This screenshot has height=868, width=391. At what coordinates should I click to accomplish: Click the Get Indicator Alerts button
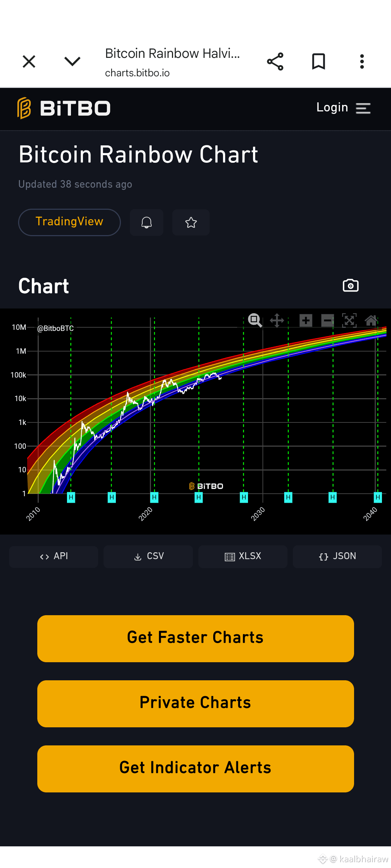[x=195, y=769]
